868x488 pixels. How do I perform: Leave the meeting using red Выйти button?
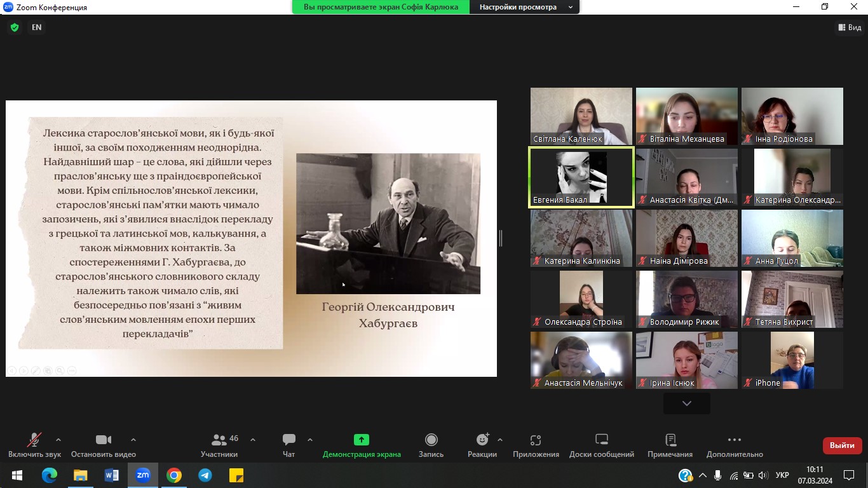(842, 445)
